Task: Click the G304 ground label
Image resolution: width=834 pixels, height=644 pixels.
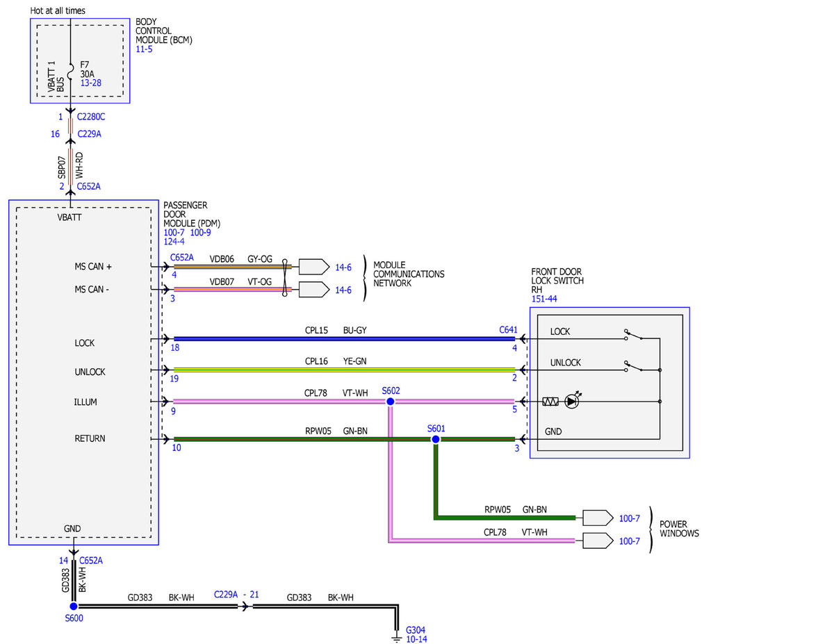Action: tap(416, 630)
